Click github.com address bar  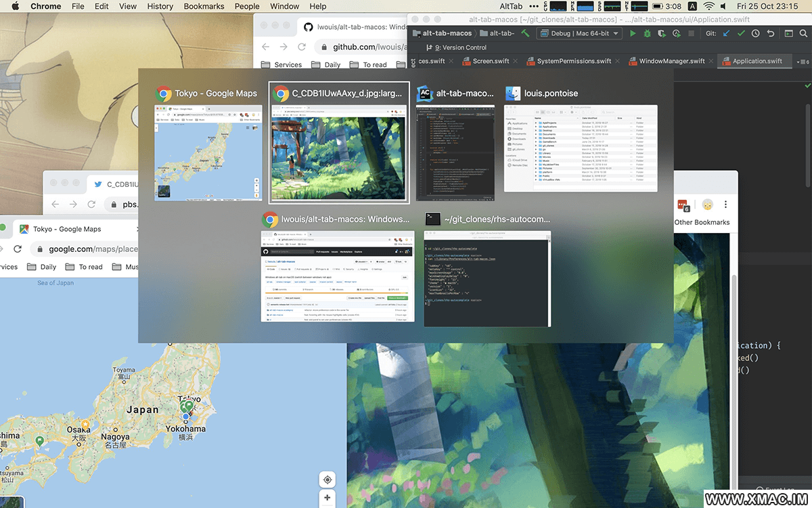pos(360,47)
